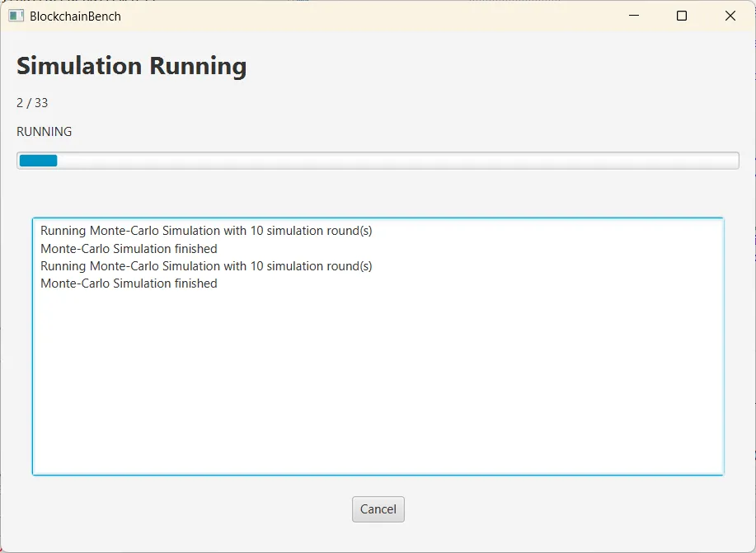Select the first 'Monte-Carlo Simulation finished' line

(x=129, y=248)
